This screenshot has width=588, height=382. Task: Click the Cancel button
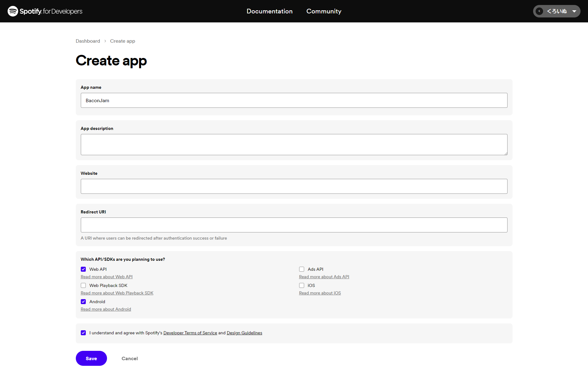[x=129, y=358]
